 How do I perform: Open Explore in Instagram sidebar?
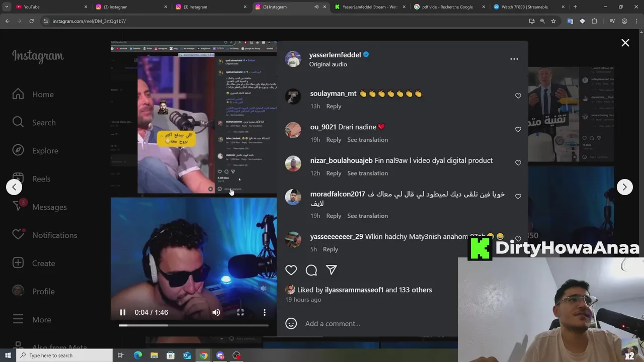pos(35,151)
